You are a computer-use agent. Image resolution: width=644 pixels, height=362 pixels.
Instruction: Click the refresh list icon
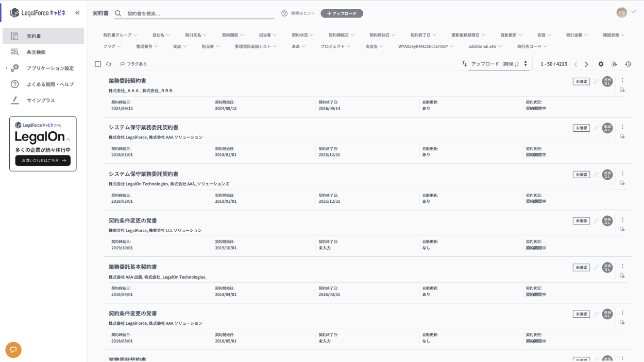tap(109, 64)
